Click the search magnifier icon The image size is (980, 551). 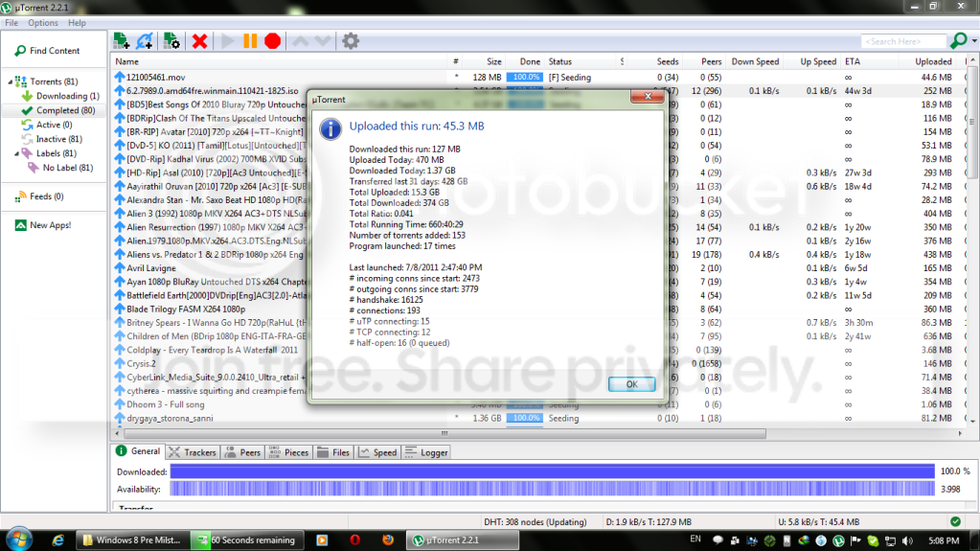pyautogui.click(x=958, y=41)
